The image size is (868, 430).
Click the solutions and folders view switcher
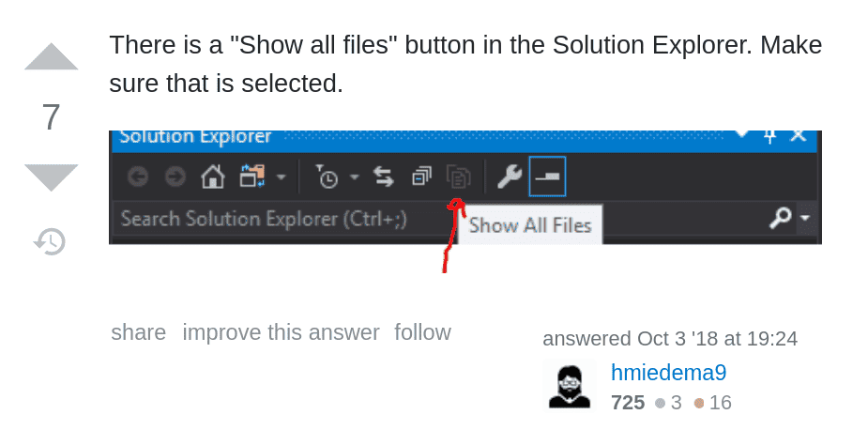click(252, 177)
